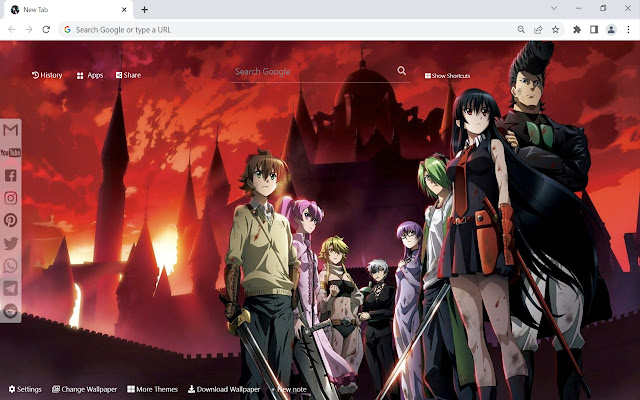
Task: Open Facebook sidebar shortcut
Action: pyautogui.click(x=11, y=176)
